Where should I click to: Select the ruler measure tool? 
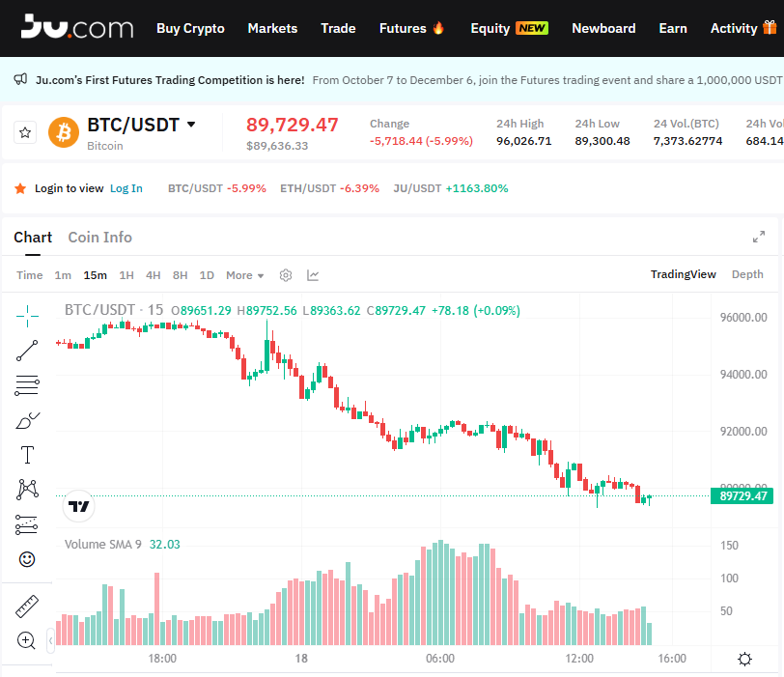[x=27, y=606]
